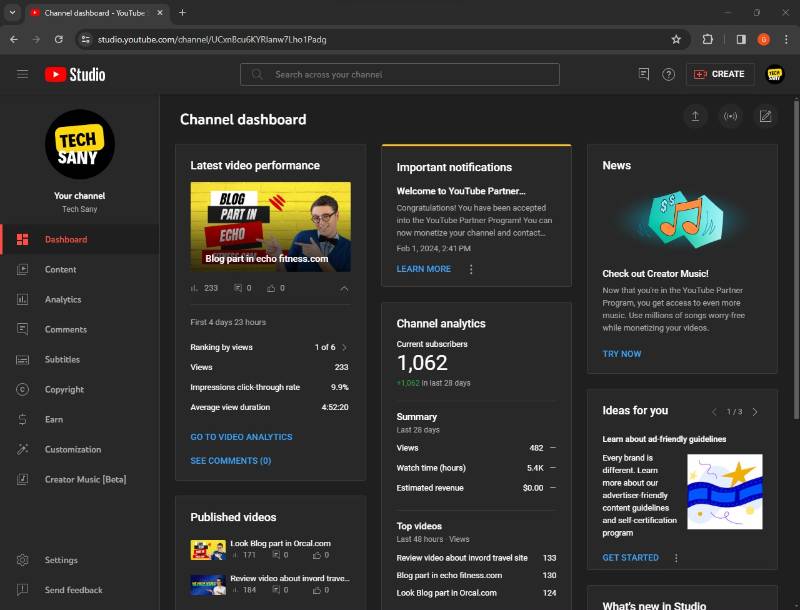Open the latest video thumbnail

click(x=270, y=226)
